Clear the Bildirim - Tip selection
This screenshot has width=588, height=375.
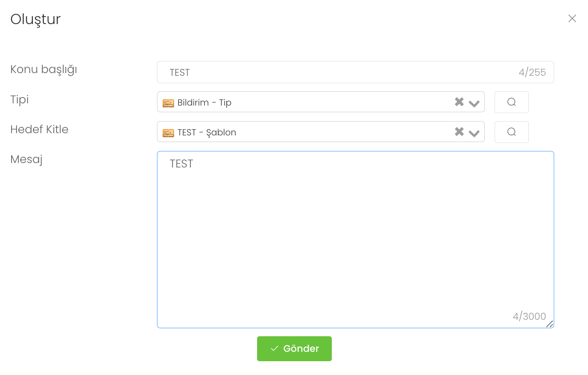click(x=459, y=102)
